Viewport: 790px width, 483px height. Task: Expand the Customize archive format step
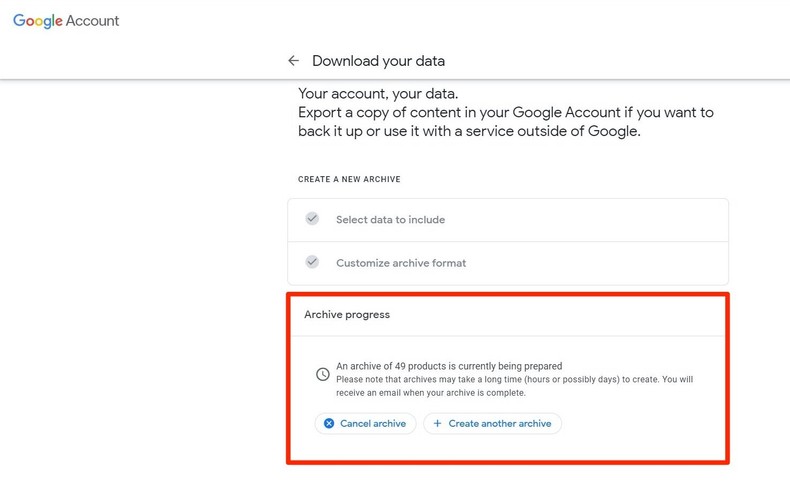click(x=401, y=263)
